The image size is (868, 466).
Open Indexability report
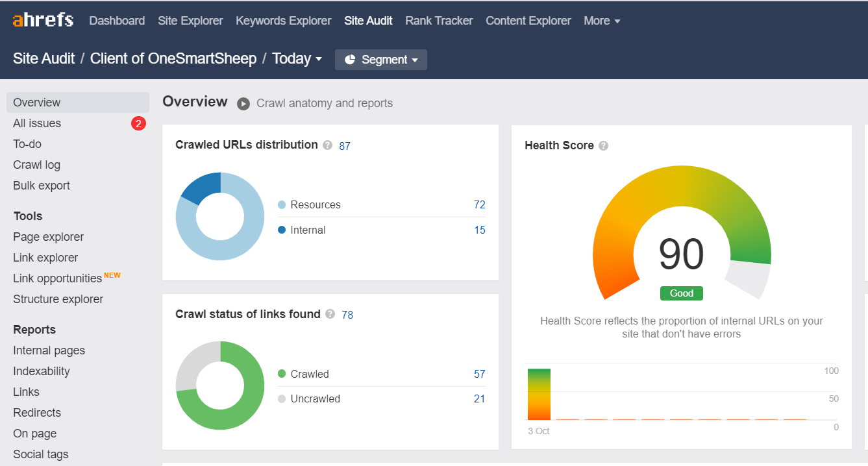point(42,371)
